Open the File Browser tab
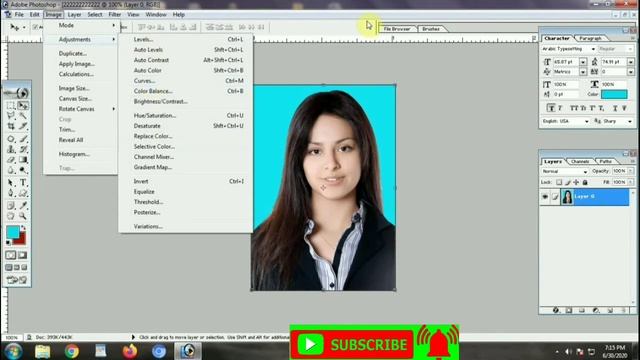 396,29
